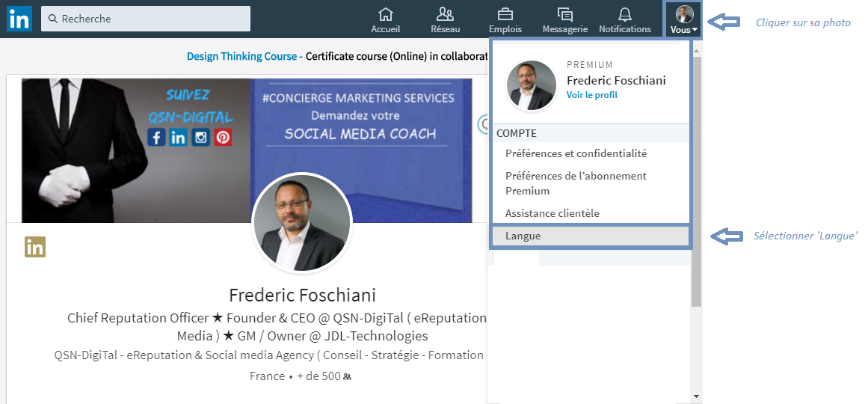The height and width of the screenshot is (404, 868).
Task: Open the Design Thinking Course ad link
Action: point(244,56)
